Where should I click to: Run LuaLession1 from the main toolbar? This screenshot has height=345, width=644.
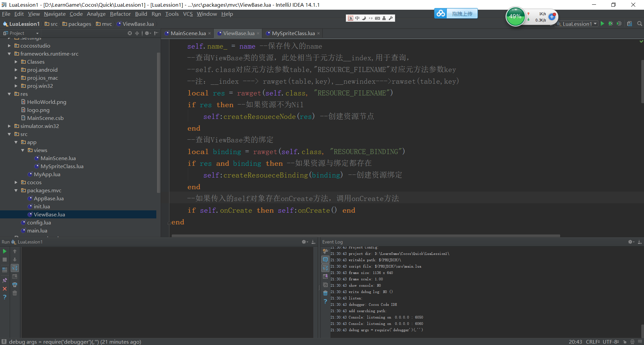pos(602,24)
